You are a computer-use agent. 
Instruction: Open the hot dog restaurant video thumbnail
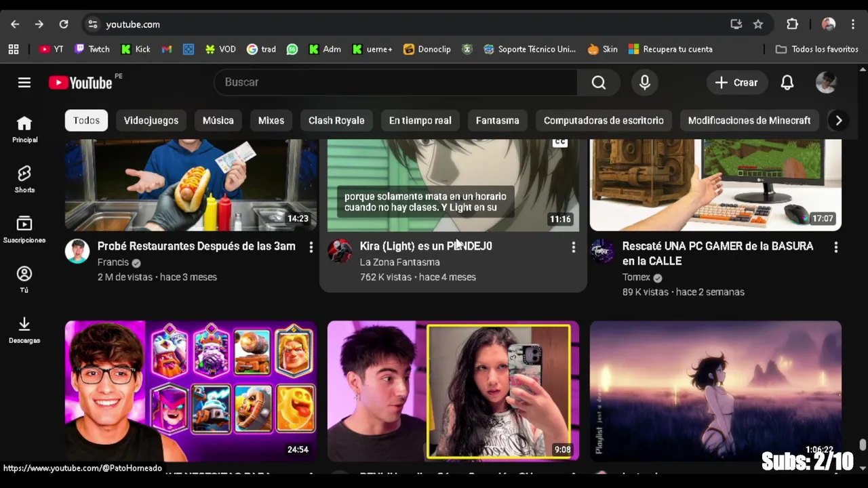coord(191,185)
